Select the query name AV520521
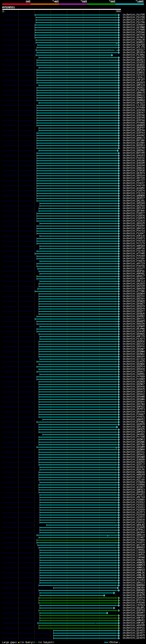This screenshot has width=146, height=644. pos(8,7)
